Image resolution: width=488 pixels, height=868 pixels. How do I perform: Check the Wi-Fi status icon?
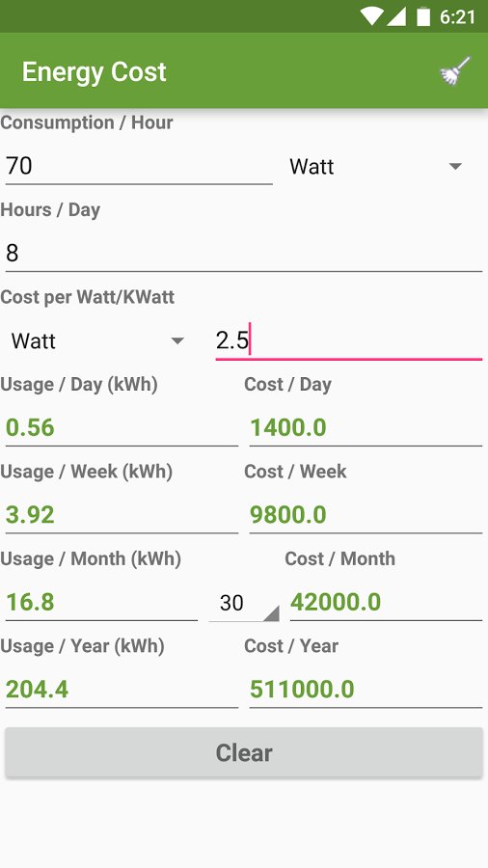pyautogui.click(x=372, y=16)
